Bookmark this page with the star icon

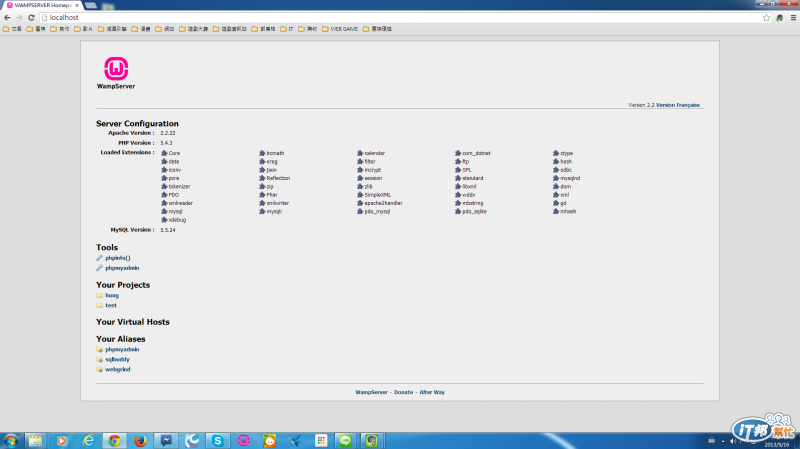[x=766, y=17]
